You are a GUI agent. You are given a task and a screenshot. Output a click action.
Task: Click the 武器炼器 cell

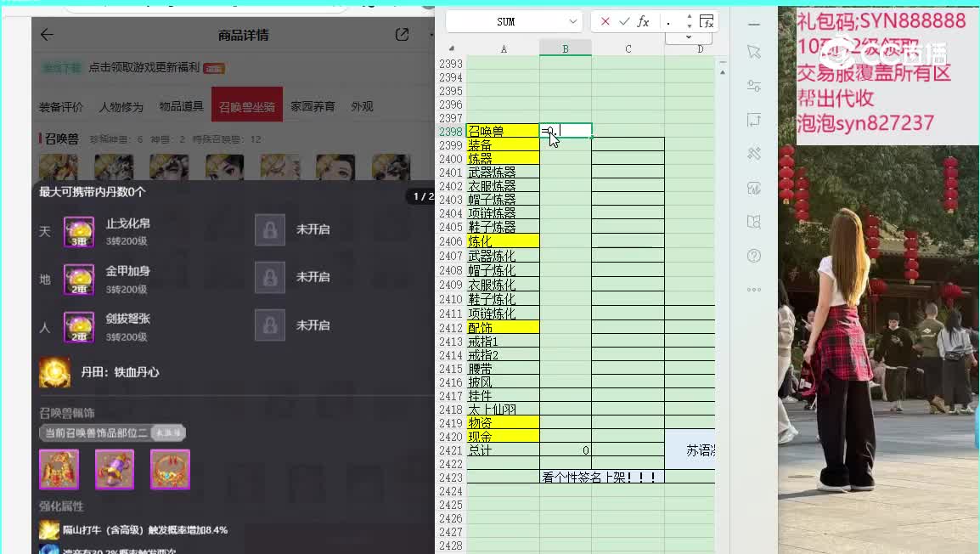(x=503, y=172)
